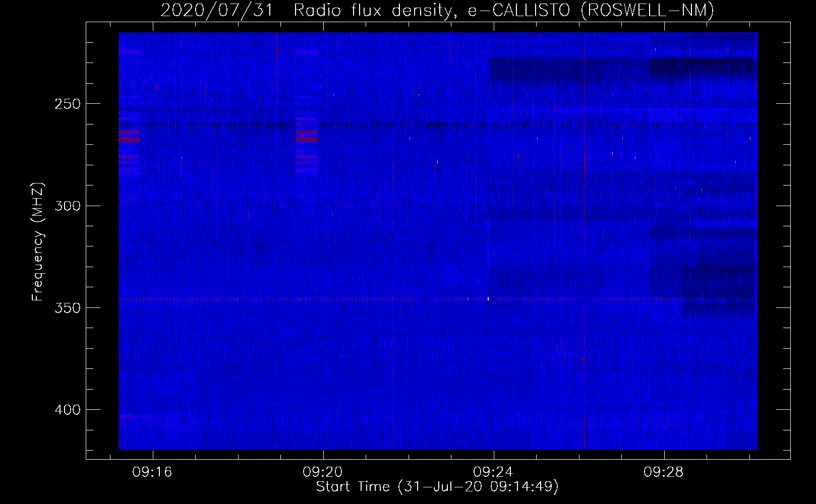Click the 250 frequency tick label
Screen dimensions: 816x504
click(68, 104)
